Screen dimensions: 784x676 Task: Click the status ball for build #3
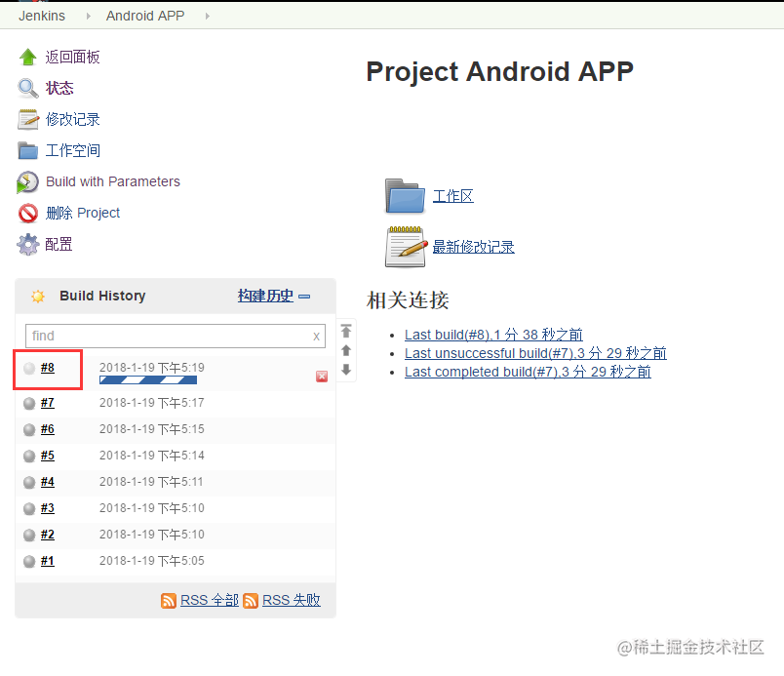29,508
